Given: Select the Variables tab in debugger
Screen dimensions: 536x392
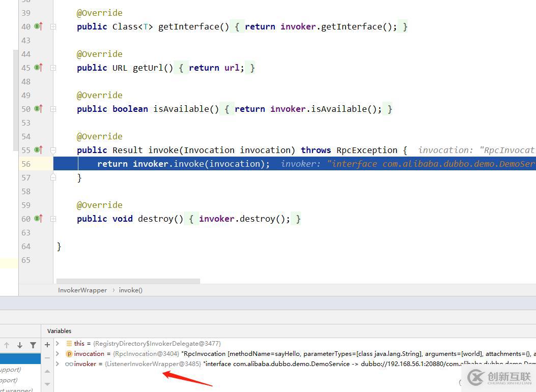Looking at the screenshot, I should point(60,331).
